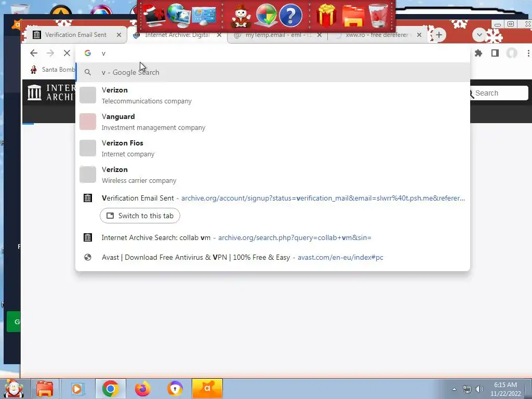This screenshot has height=399, width=532.
Task: Close the Verification Email Sent tab
Action: (119, 35)
